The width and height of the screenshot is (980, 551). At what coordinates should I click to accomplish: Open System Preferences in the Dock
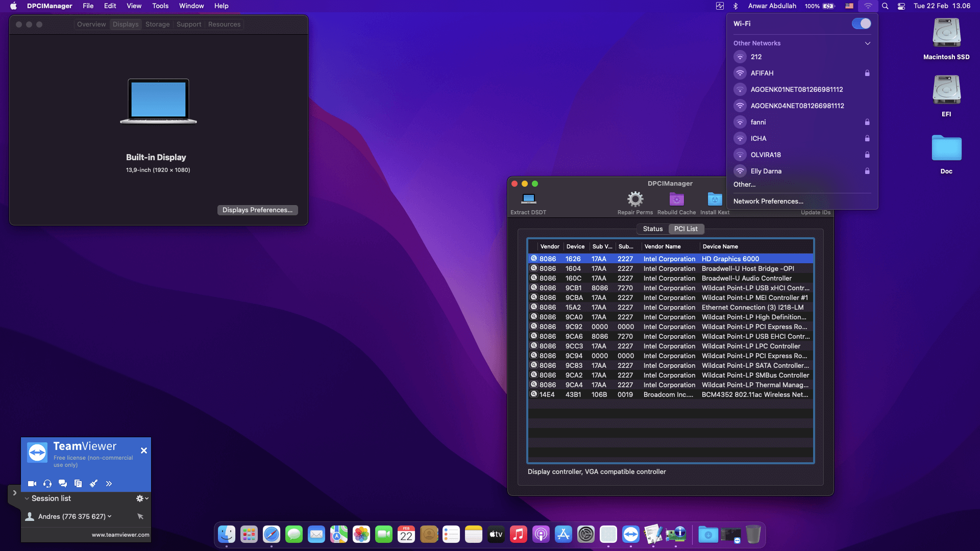pyautogui.click(x=586, y=534)
